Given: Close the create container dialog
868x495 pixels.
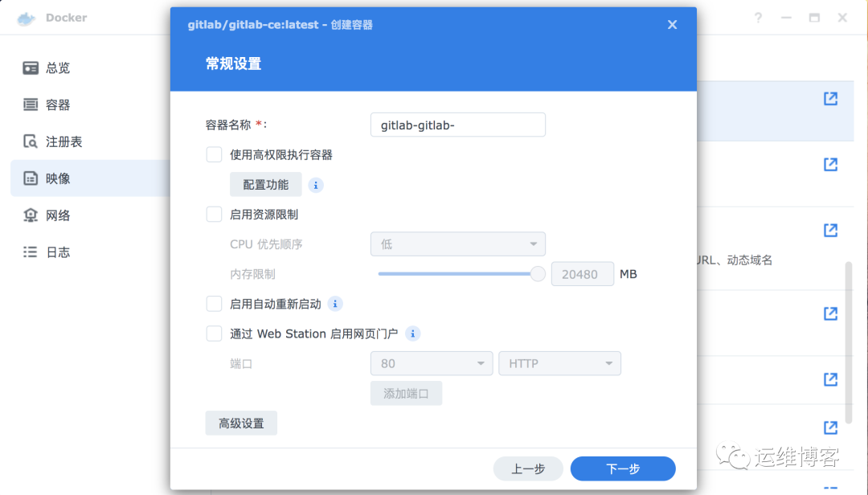Looking at the screenshot, I should point(672,24).
